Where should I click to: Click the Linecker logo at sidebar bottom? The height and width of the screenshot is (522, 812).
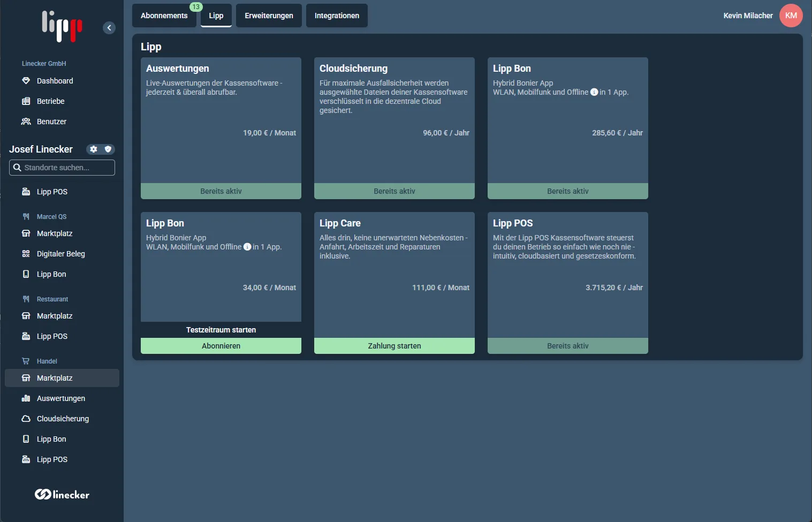tap(62, 495)
